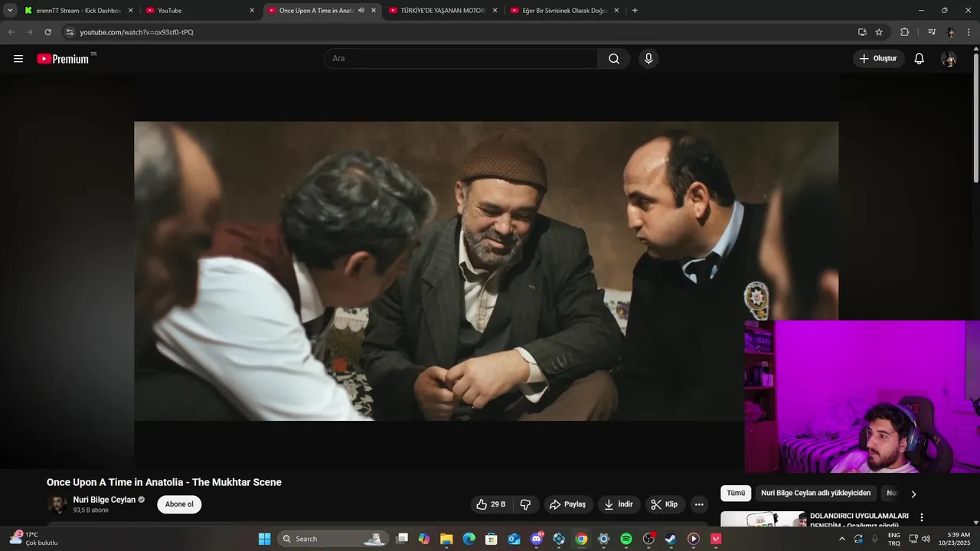Viewport: 980px width, 551px height.
Task: Open the more actions ellipsis menu
Action: point(699,504)
